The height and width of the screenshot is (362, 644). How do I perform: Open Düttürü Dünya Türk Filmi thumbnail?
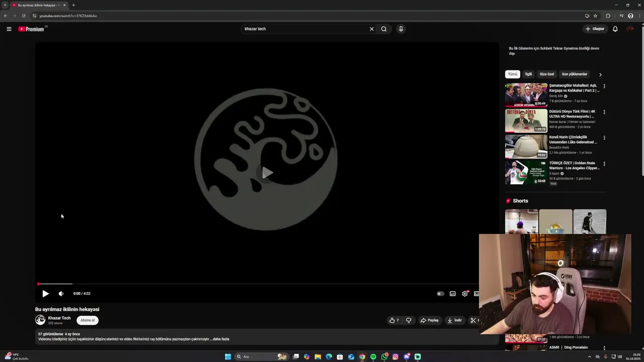click(x=526, y=121)
